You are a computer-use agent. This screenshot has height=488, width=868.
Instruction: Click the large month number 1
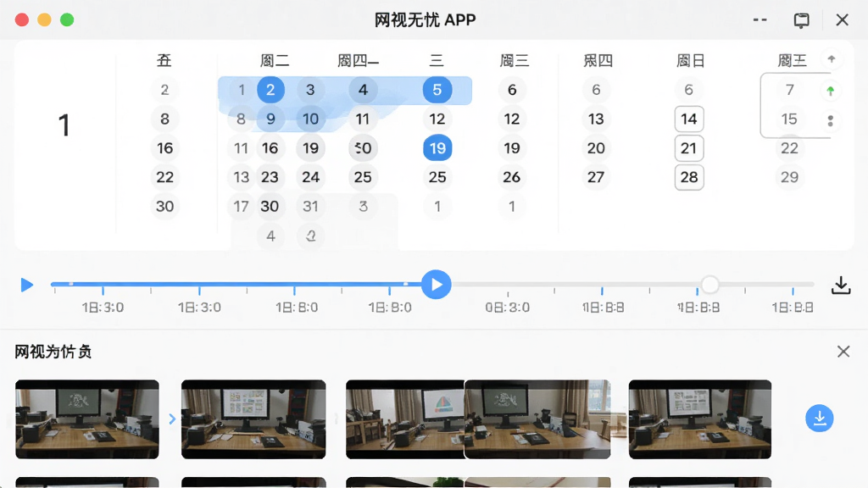pos(64,125)
